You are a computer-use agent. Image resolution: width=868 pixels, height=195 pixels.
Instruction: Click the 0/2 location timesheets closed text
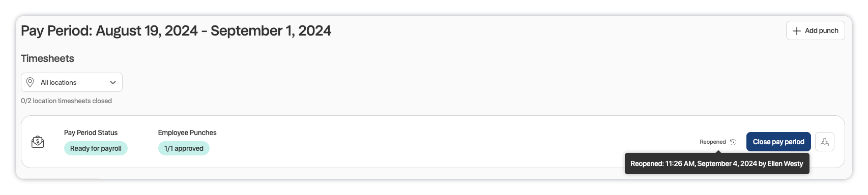tap(66, 101)
